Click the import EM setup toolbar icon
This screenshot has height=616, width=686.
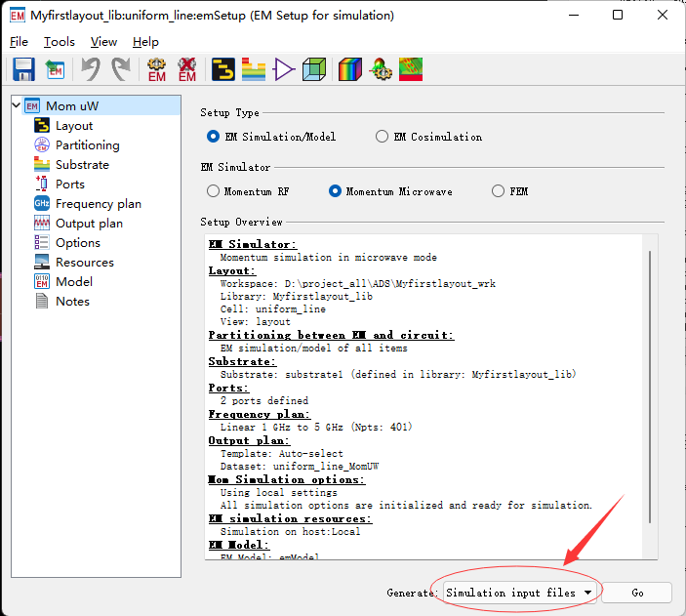[55, 69]
